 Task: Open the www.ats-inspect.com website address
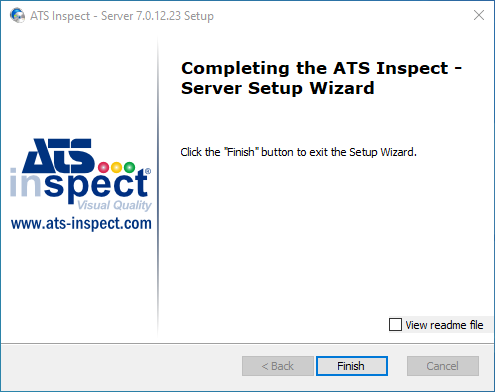(81, 224)
